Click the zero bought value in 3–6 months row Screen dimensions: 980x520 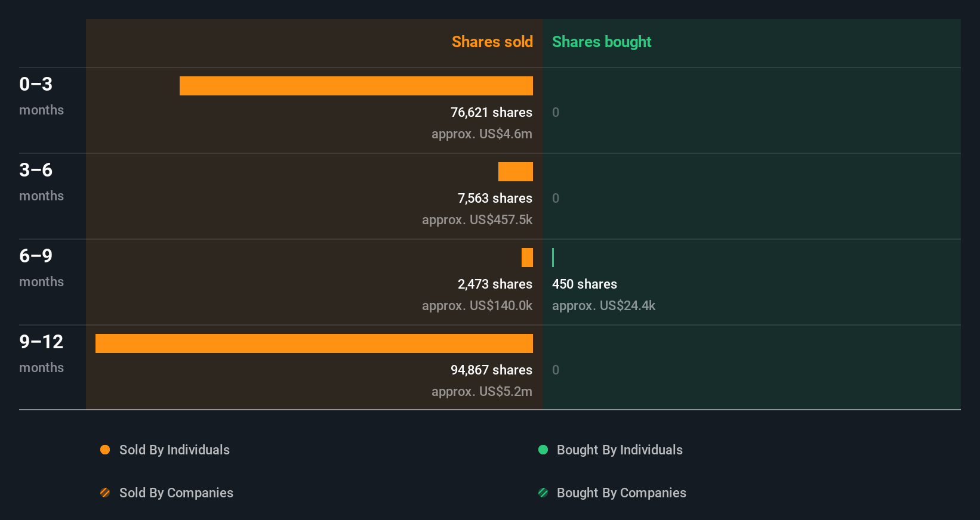[x=556, y=198]
